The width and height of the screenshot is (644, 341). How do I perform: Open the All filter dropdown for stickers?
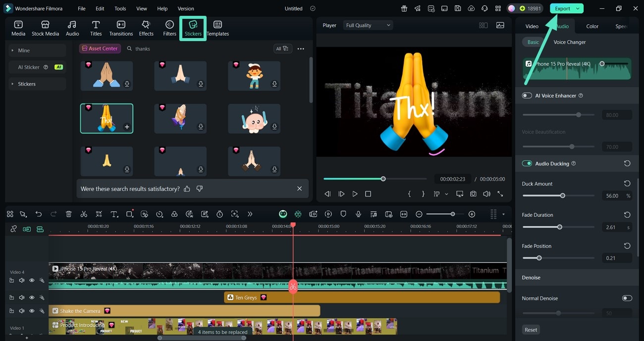click(x=282, y=49)
